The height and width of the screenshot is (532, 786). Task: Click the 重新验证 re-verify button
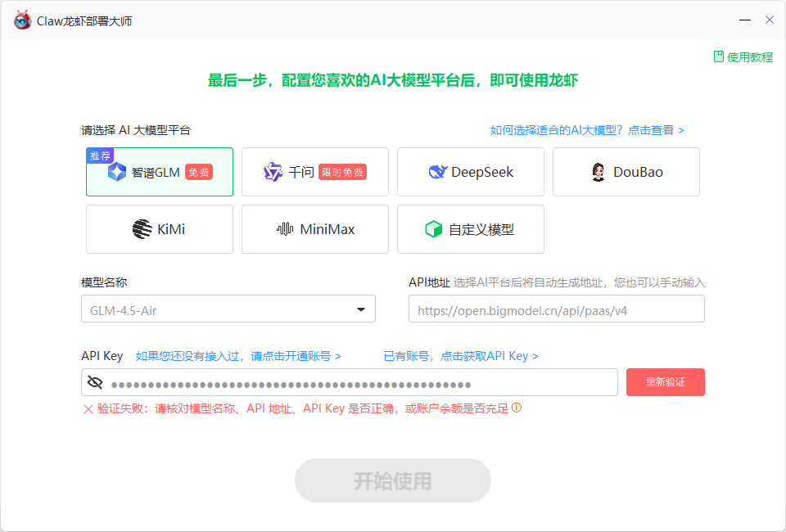665,382
